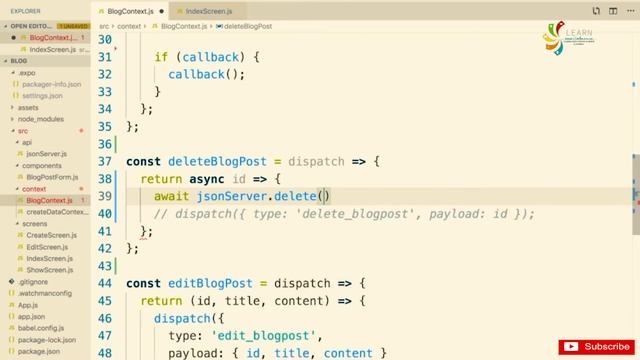640x360 pixels.
Task: Open the editor more actions ellipsis
Action: coord(630,11)
